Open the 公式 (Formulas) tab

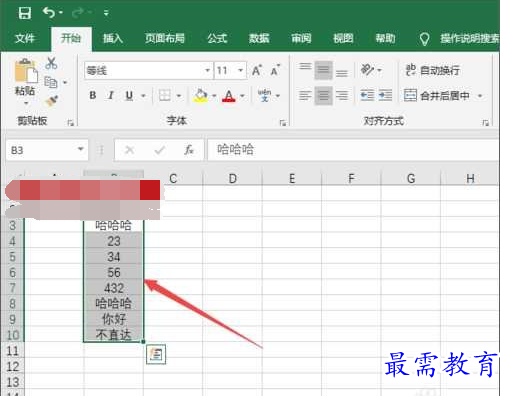217,39
